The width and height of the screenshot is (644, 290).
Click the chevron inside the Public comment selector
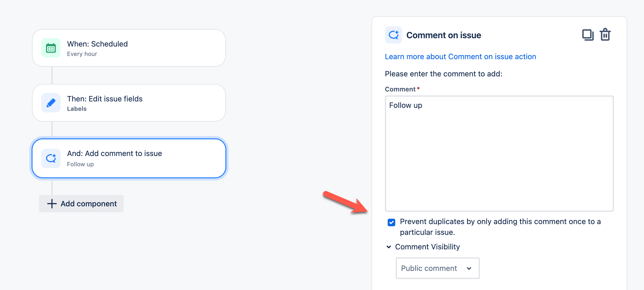click(x=469, y=268)
